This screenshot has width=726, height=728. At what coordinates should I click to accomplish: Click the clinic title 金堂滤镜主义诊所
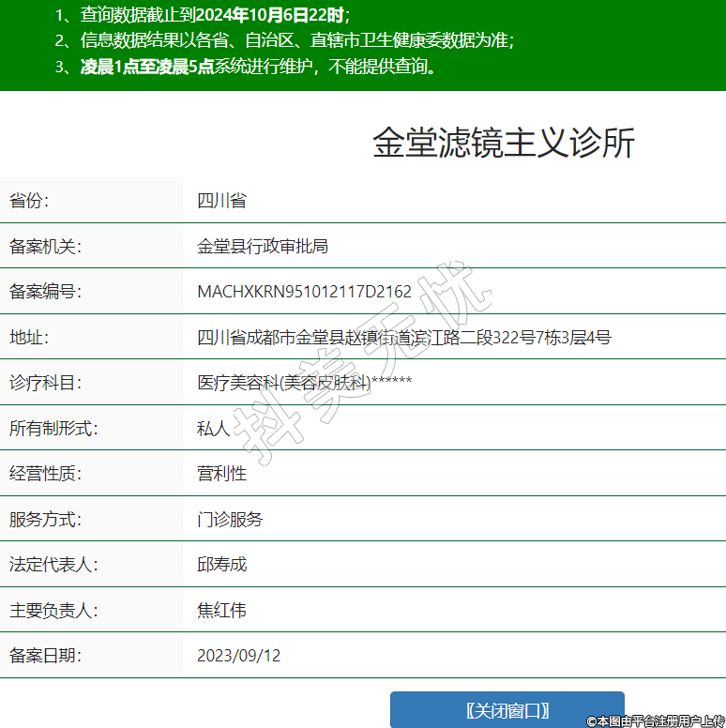click(504, 144)
